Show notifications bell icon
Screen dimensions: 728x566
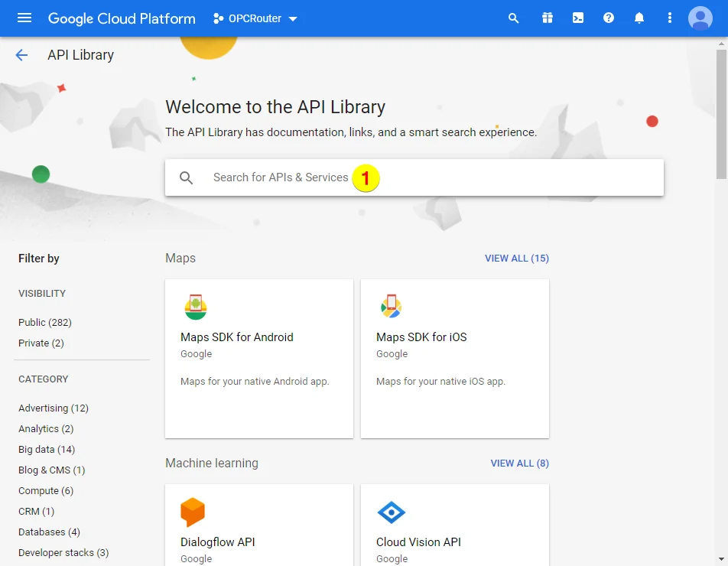[x=639, y=18]
